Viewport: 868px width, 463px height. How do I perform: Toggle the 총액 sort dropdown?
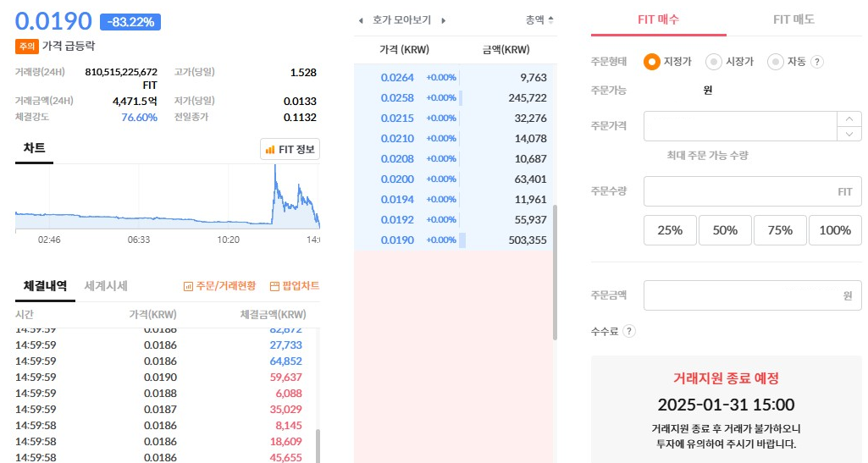(x=539, y=19)
